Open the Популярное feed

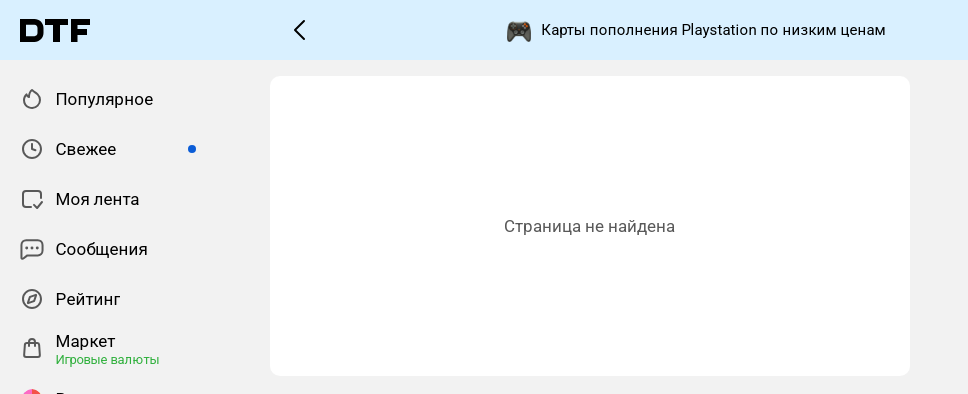[104, 99]
